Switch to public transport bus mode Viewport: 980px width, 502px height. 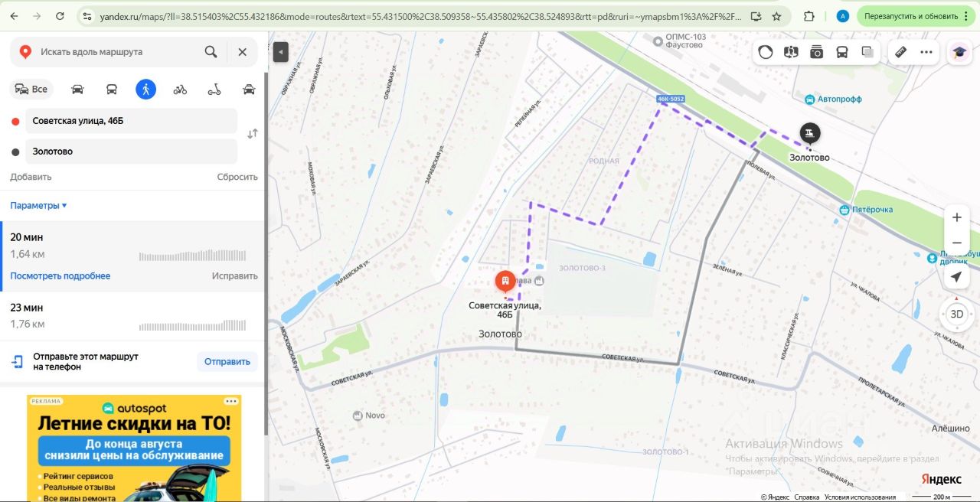pos(112,90)
